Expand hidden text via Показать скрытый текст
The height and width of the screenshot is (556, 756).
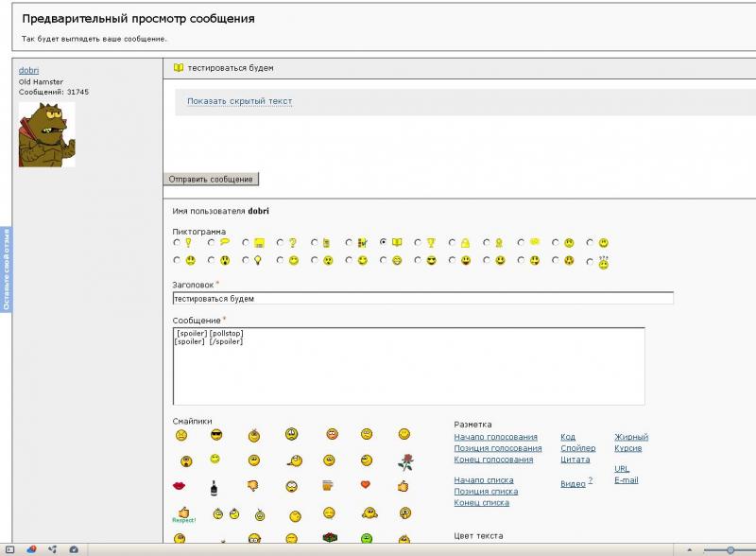239,101
